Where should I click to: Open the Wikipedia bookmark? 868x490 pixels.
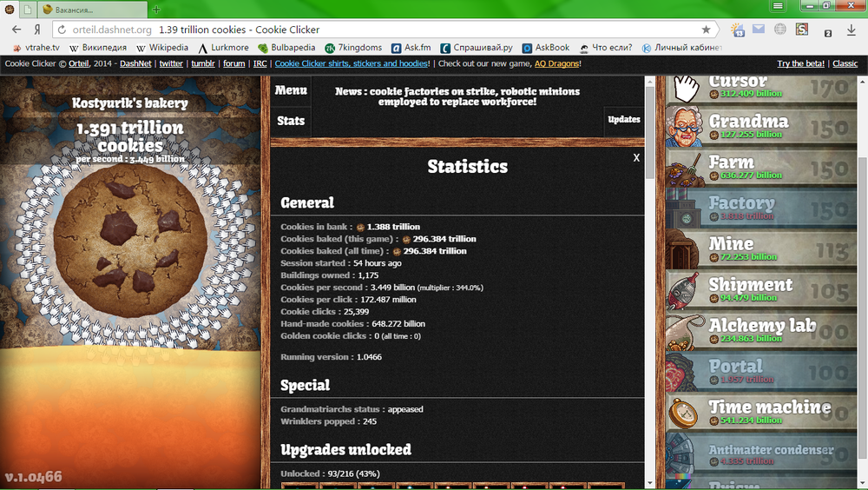click(161, 48)
